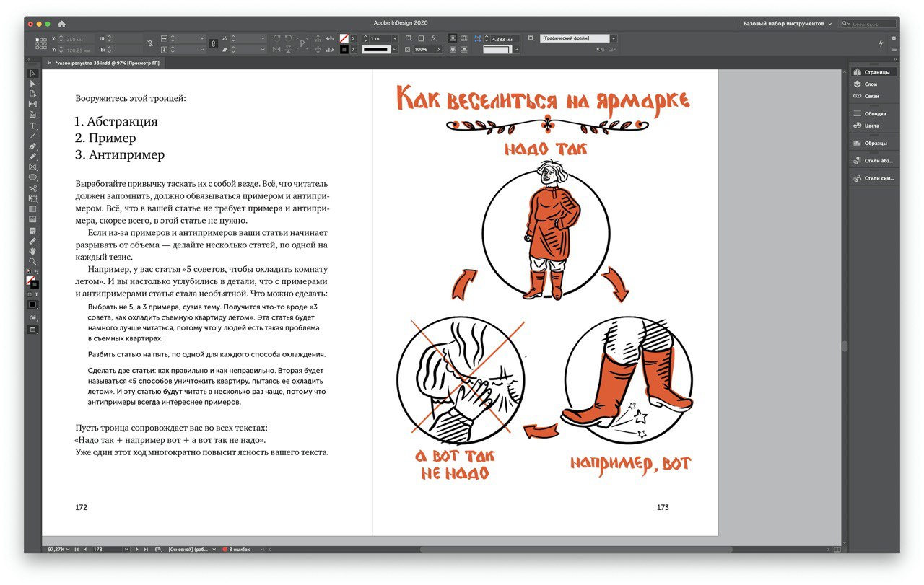Toggle the no text wrap button

452,38
